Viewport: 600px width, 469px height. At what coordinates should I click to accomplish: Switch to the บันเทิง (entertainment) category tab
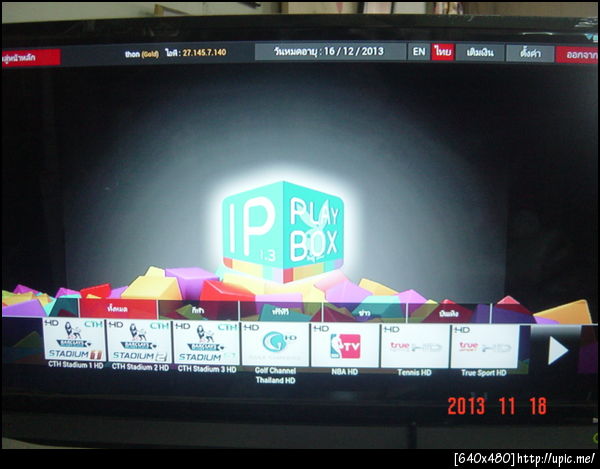[449, 314]
